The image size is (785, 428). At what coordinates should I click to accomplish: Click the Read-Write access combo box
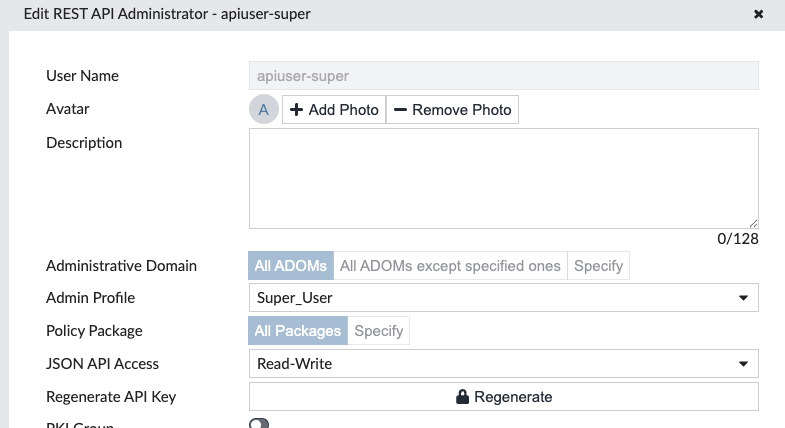[x=504, y=364]
